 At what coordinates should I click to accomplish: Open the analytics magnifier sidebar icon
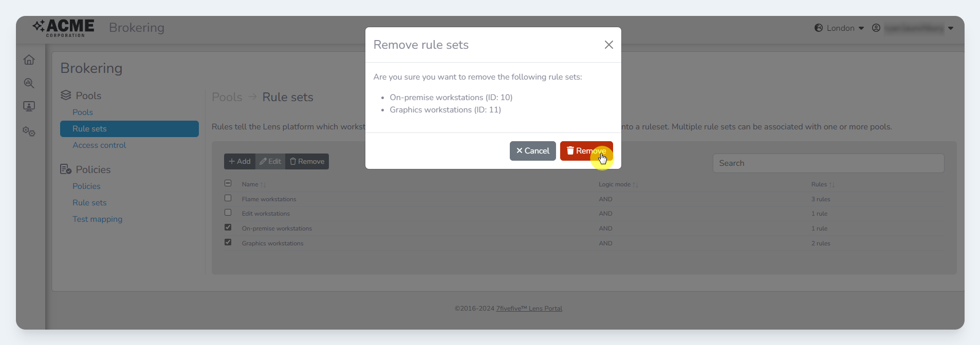pyautogui.click(x=29, y=83)
